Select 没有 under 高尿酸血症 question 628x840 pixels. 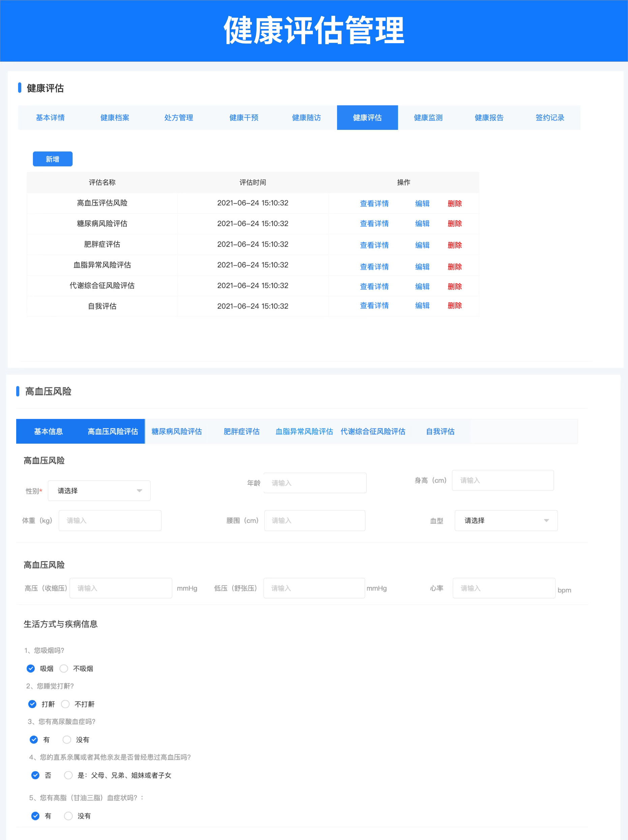67,739
